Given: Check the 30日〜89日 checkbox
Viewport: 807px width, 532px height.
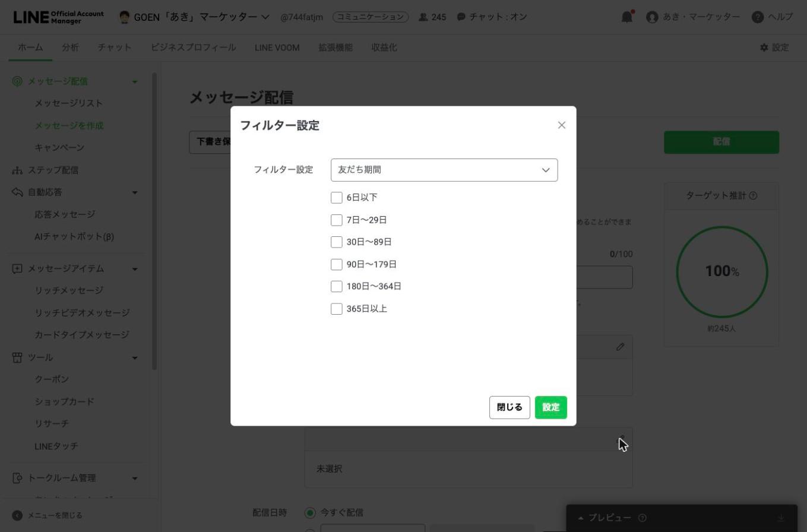Looking at the screenshot, I should coord(337,242).
